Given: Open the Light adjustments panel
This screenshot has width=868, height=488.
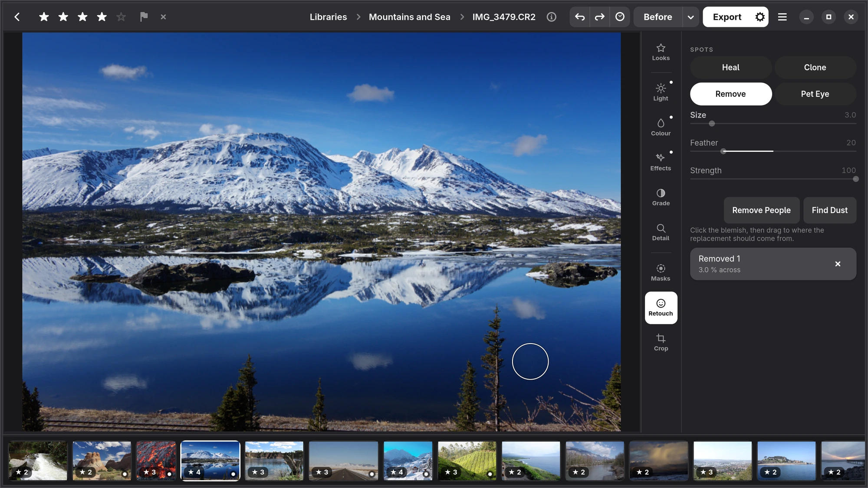Looking at the screenshot, I should pos(661,92).
